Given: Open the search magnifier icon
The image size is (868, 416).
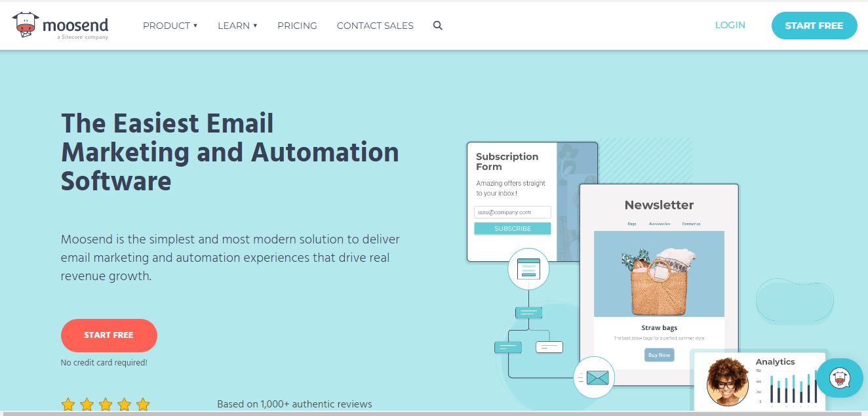Looking at the screenshot, I should [x=438, y=26].
